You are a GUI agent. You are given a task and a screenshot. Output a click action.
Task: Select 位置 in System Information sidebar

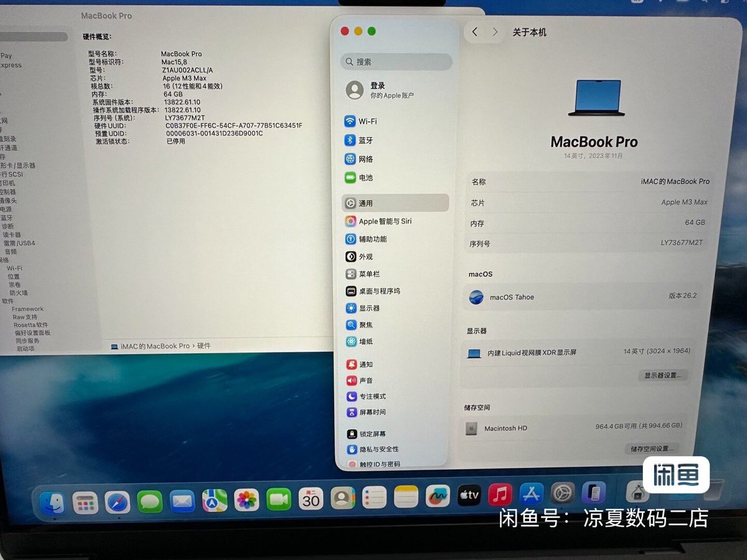click(14, 276)
